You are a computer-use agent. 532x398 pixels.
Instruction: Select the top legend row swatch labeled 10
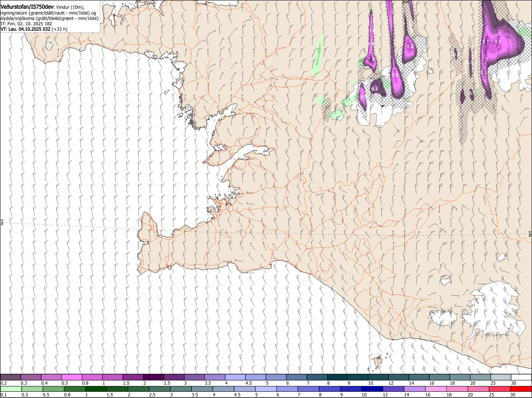(x=378, y=377)
